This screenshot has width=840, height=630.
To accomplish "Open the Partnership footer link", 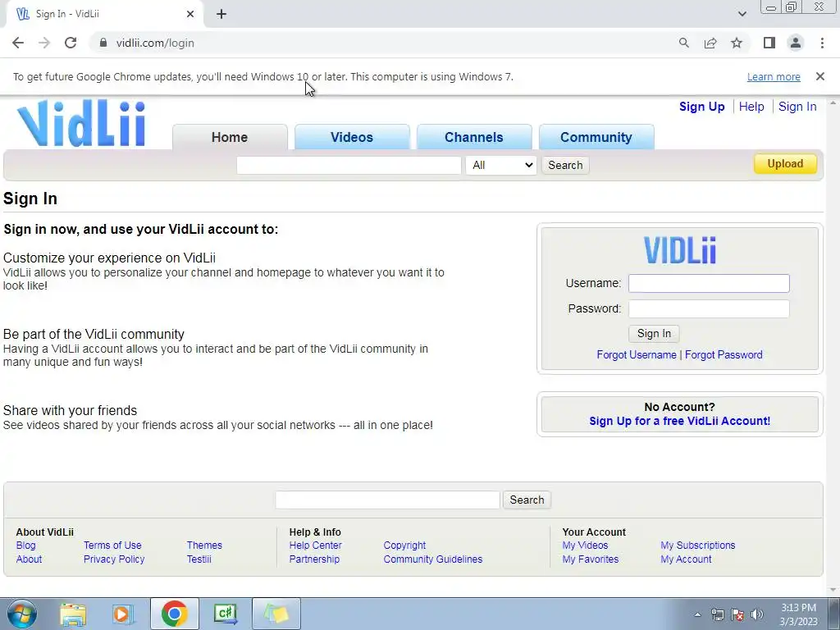I will [314, 559].
